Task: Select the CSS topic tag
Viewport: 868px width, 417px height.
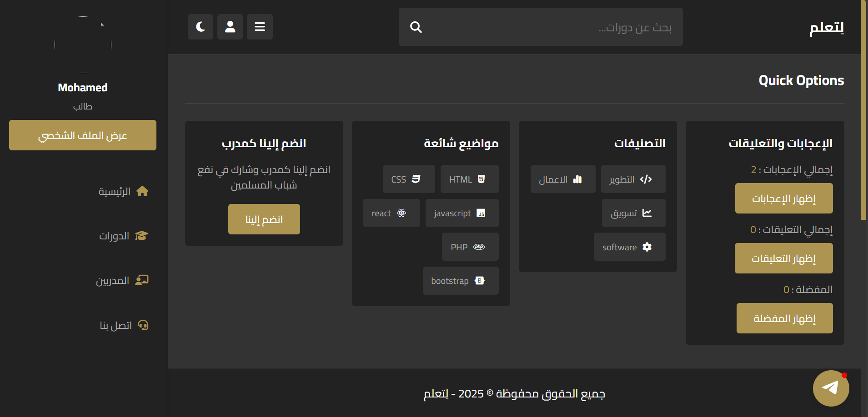Action: point(409,179)
